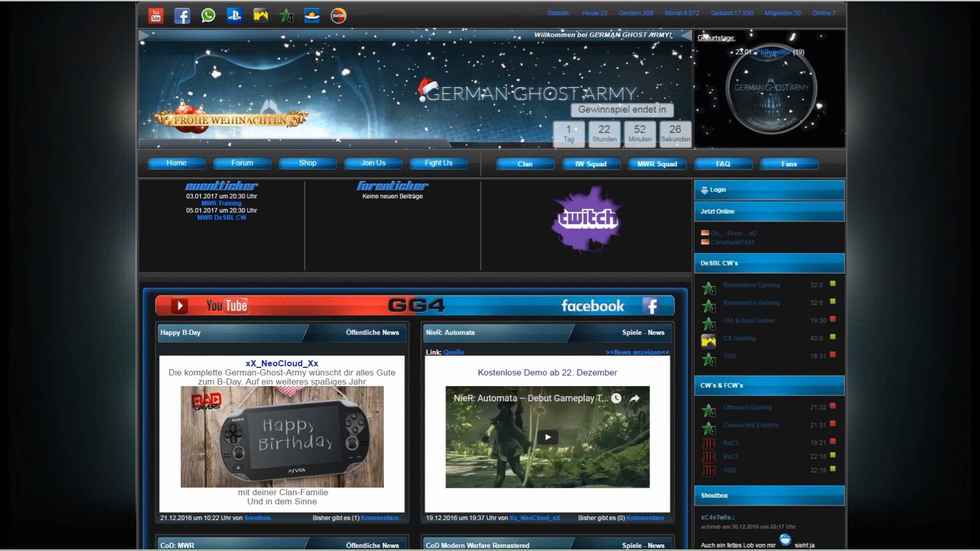Image resolution: width=980 pixels, height=551 pixels.
Task: Open the Ottoman Gaming match
Action: pos(747,407)
